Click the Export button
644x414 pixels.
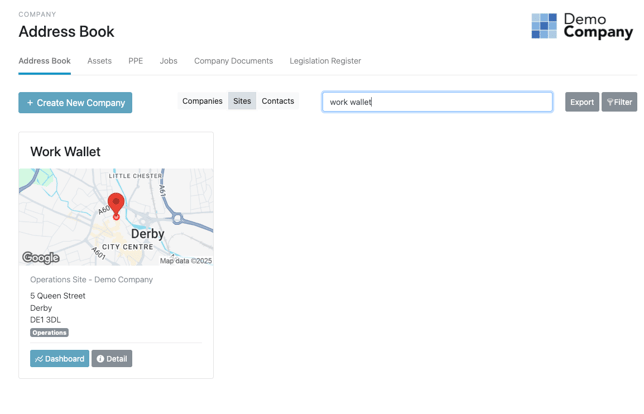582,102
